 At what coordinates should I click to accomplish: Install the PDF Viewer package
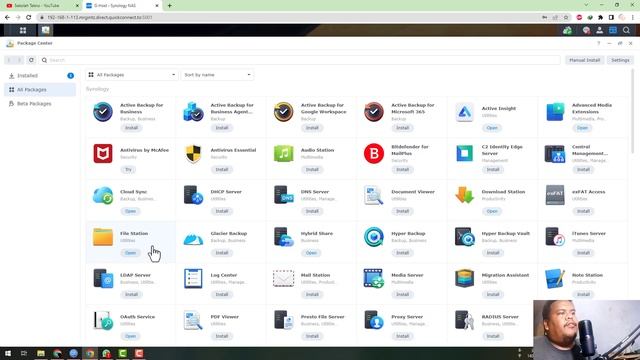pos(222,336)
